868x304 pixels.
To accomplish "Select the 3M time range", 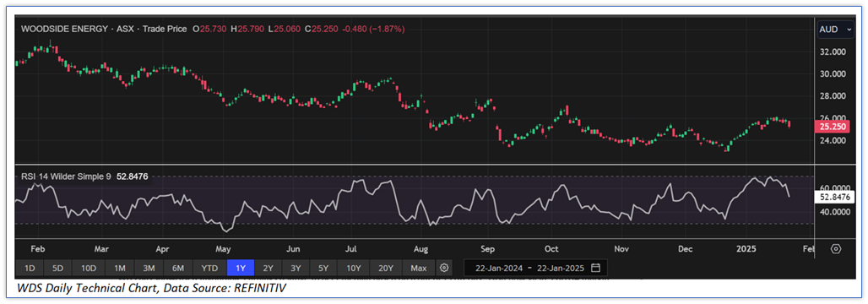I will point(149,268).
